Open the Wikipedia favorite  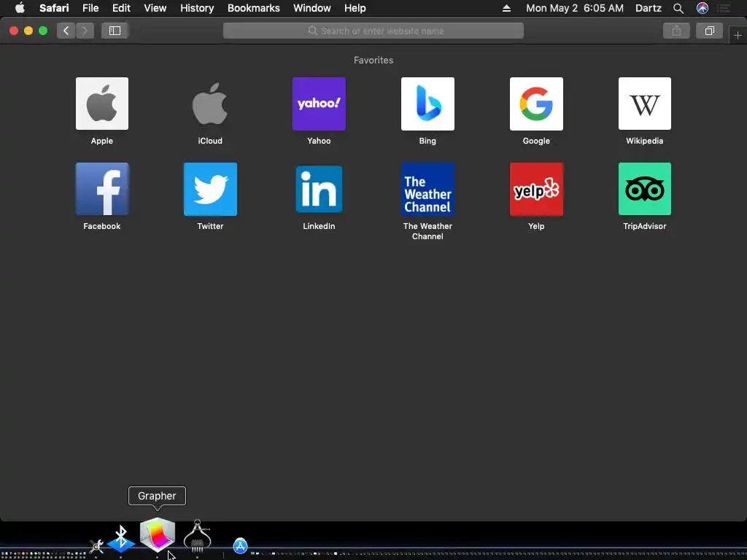[x=645, y=104]
